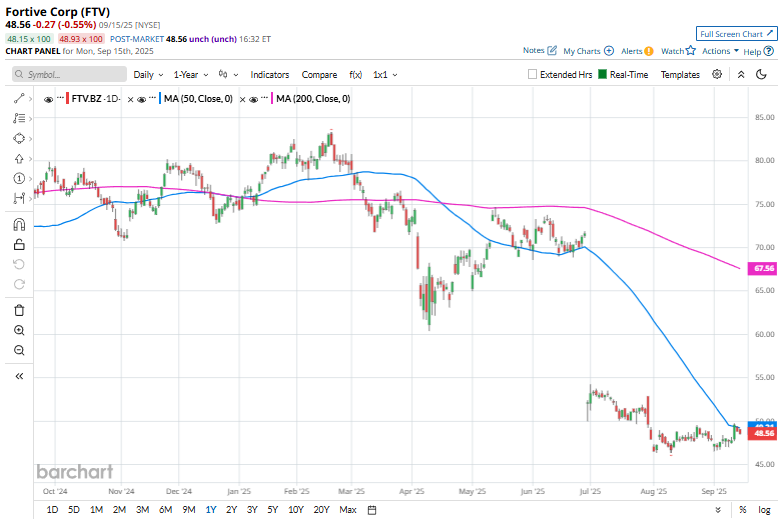Open the Indicators menu
The width and height of the screenshot is (781, 530).
(x=269, y=75)
